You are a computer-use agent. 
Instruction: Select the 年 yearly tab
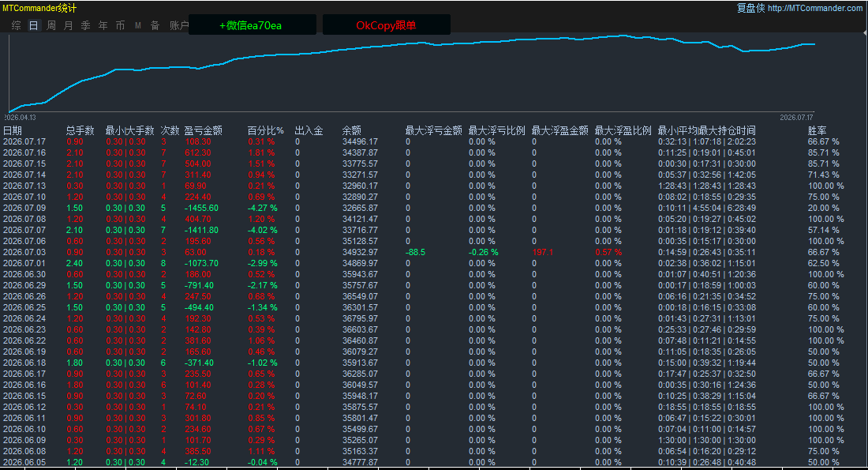(103, 25)
